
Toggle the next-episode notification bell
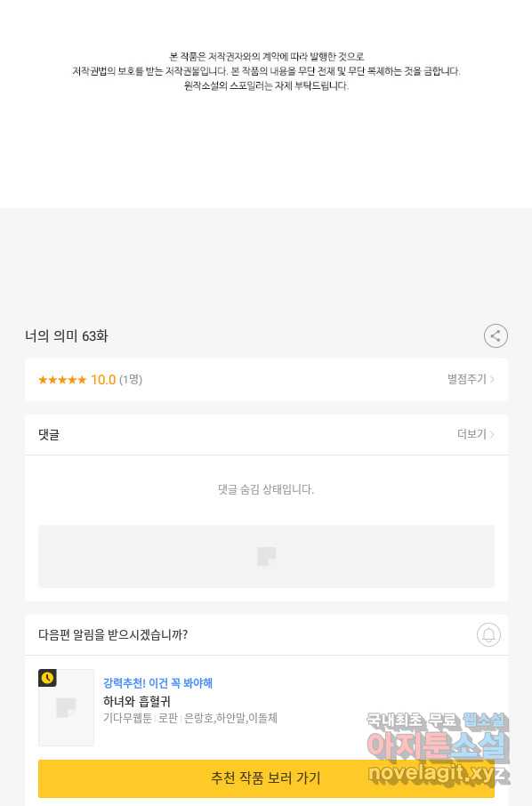pyautogui.click(x=488, y=635)
